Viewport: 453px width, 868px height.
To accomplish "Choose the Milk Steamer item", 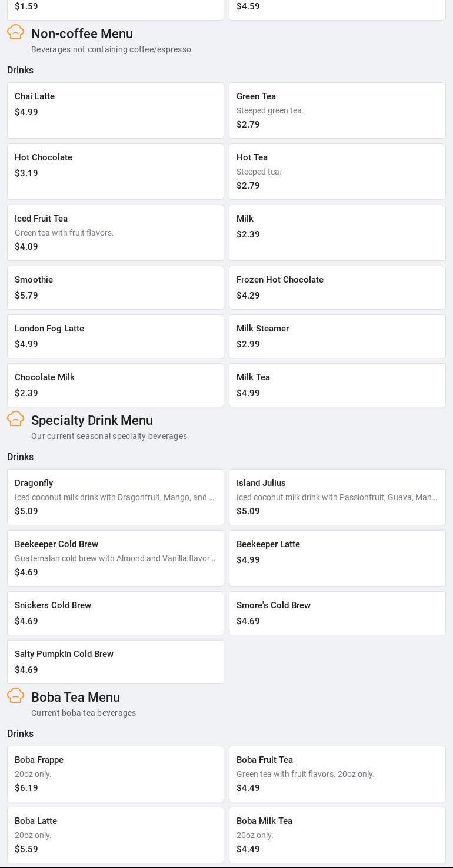I will [337, 336].
